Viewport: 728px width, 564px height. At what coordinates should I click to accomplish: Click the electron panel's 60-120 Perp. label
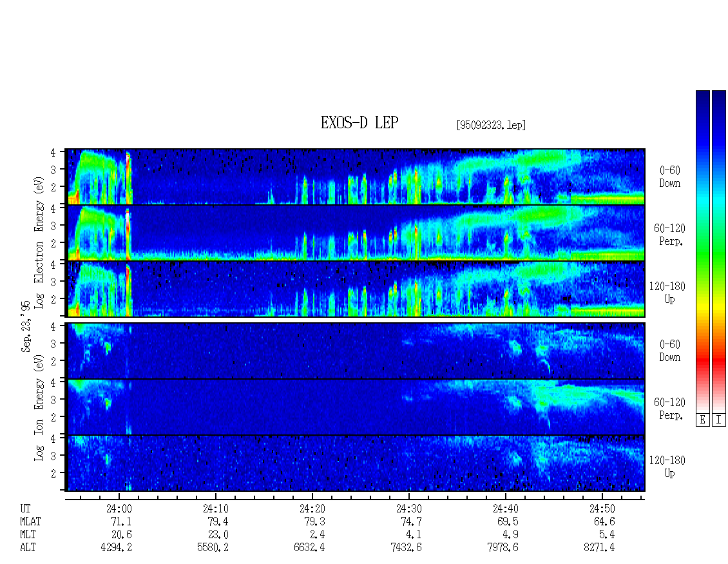669,235
